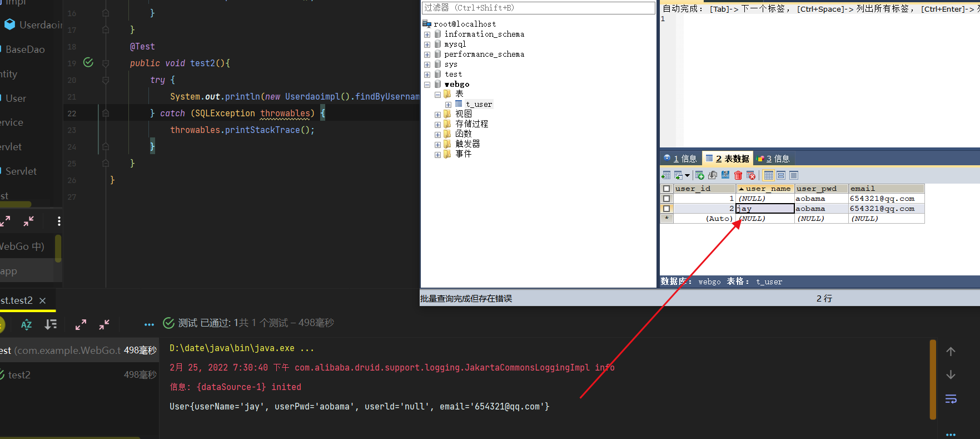
Task: Cancel changes using the table red-X icon
Action: coord(751,175)
